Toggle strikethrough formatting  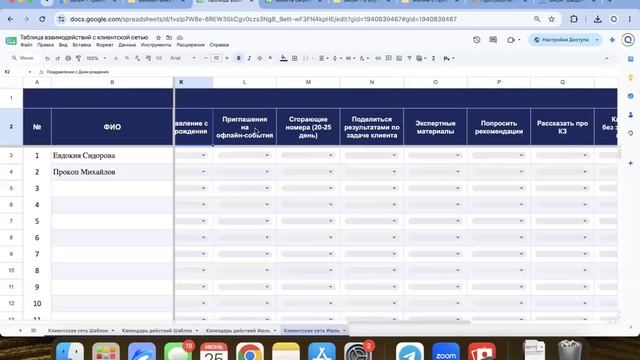pyautogui.click(x=260, y=58)
